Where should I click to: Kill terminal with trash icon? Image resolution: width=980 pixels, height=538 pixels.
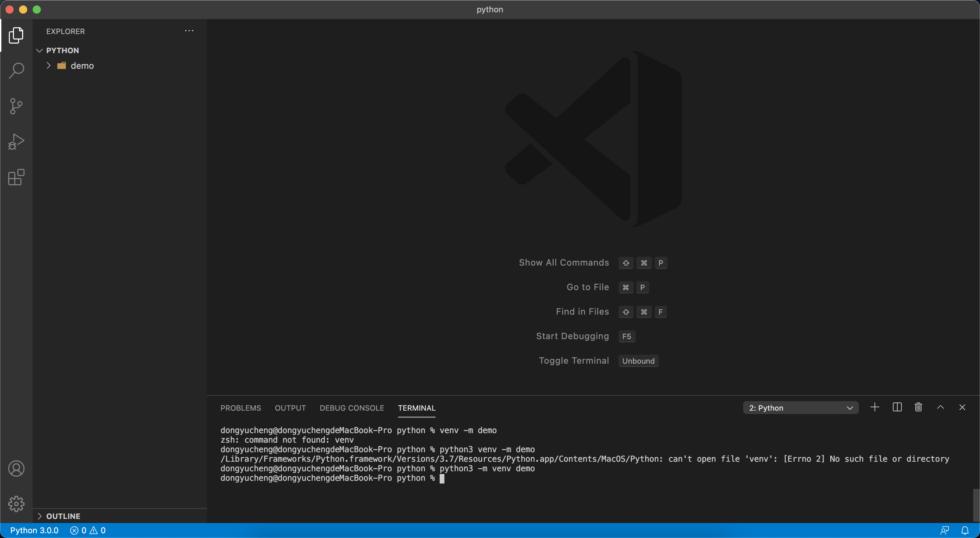[x=918, y=407]
